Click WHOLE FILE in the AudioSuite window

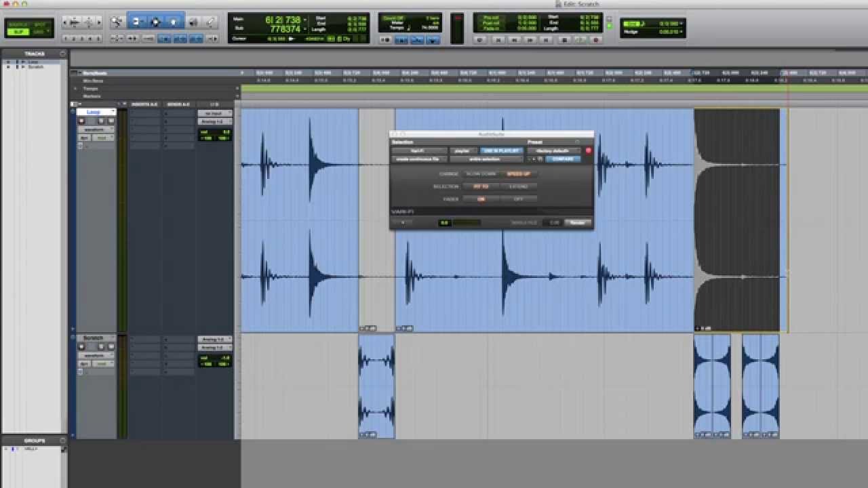click(x=524, y=222)
